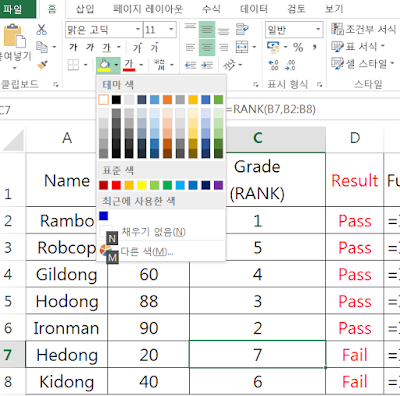Choose 채우기 없음(N) no fill
The width and height of the screenshot is (400, 396).
tap(162, 231)
